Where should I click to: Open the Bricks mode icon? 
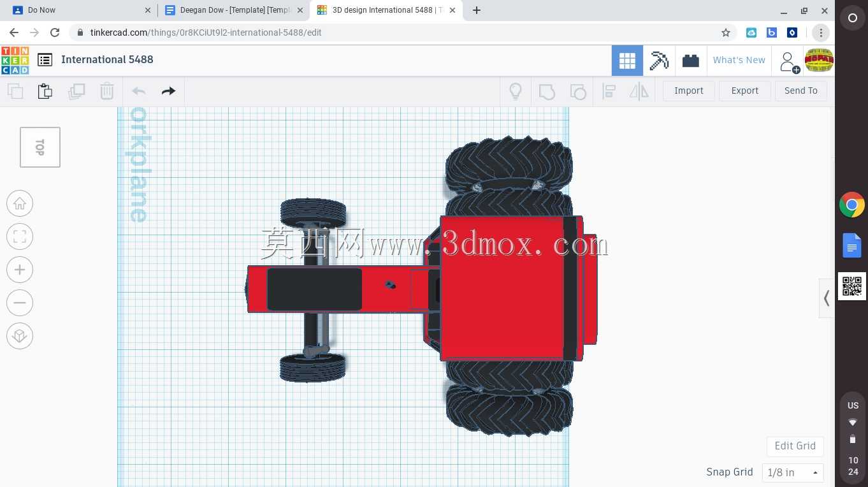pos(690,61)
